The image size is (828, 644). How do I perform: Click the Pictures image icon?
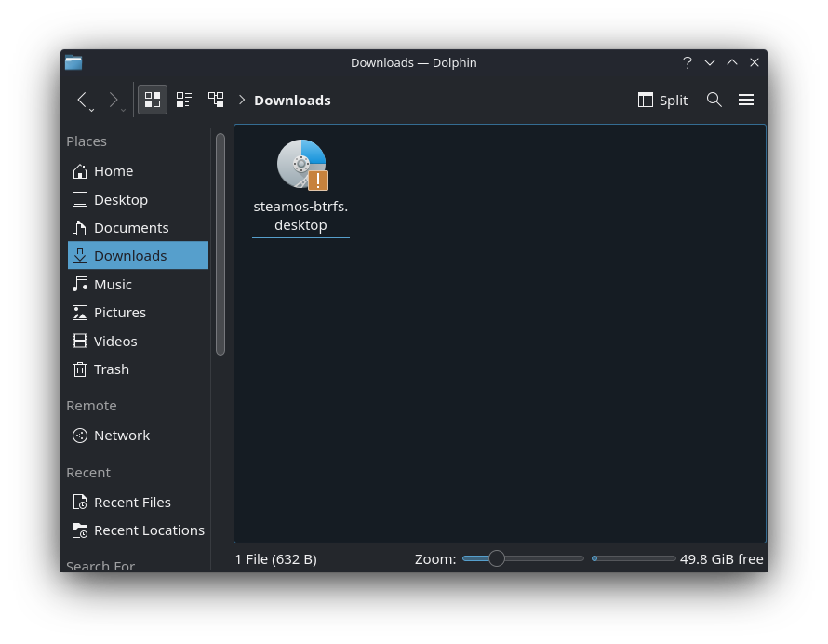tap(80, 312)
